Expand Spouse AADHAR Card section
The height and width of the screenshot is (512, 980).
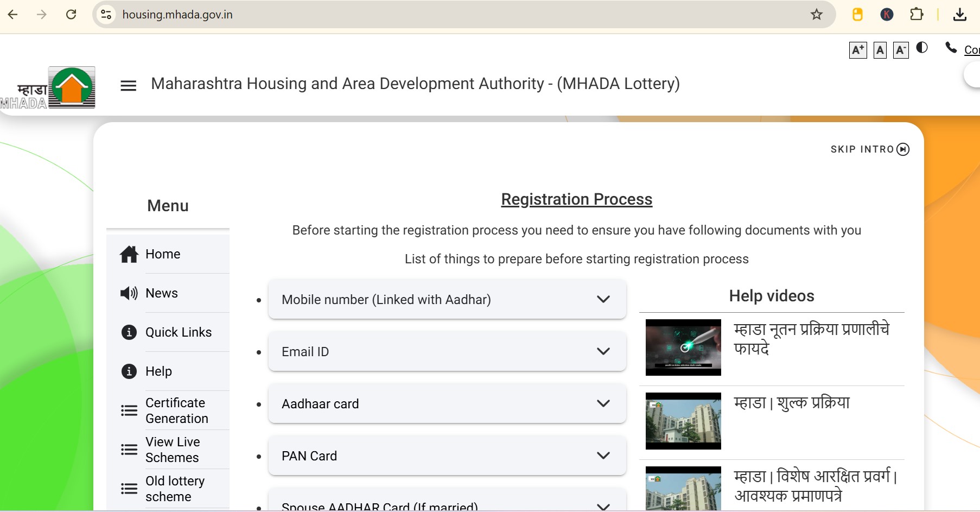coord(447,500)
